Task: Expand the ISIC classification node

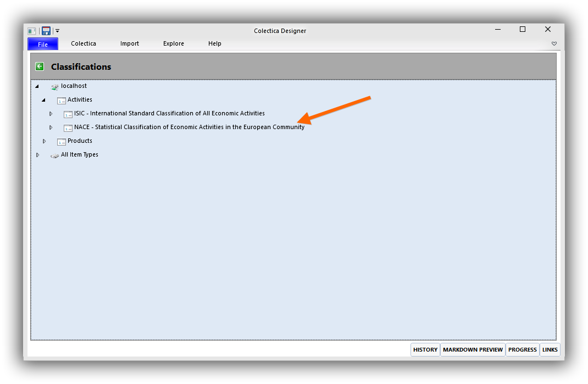Action: pos(51,114)
